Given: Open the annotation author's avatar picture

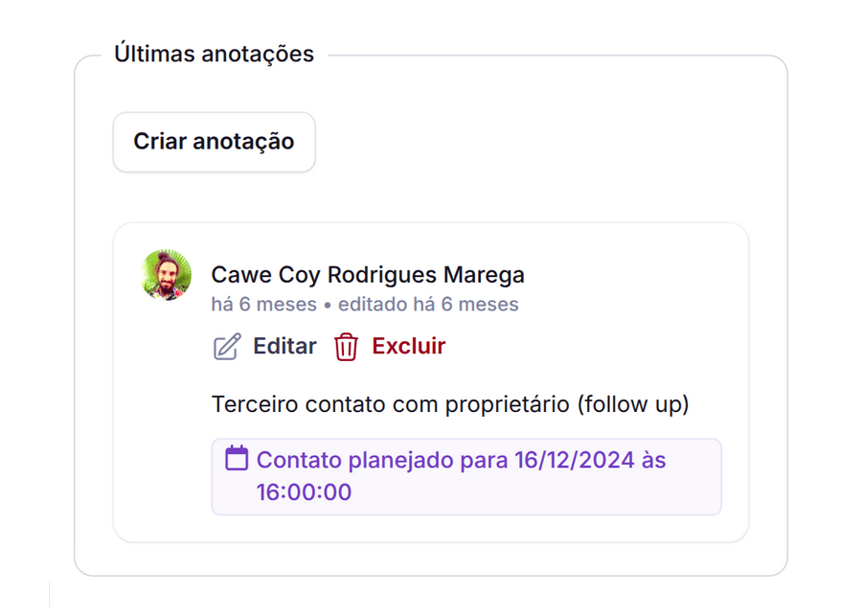Looking at the screenshot, I should point(167,276).
